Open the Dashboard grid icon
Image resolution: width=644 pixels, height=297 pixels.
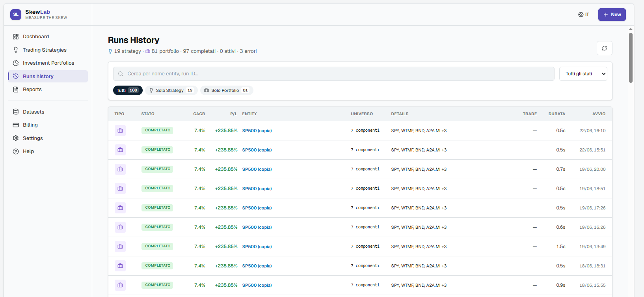[x=16, y=37]
